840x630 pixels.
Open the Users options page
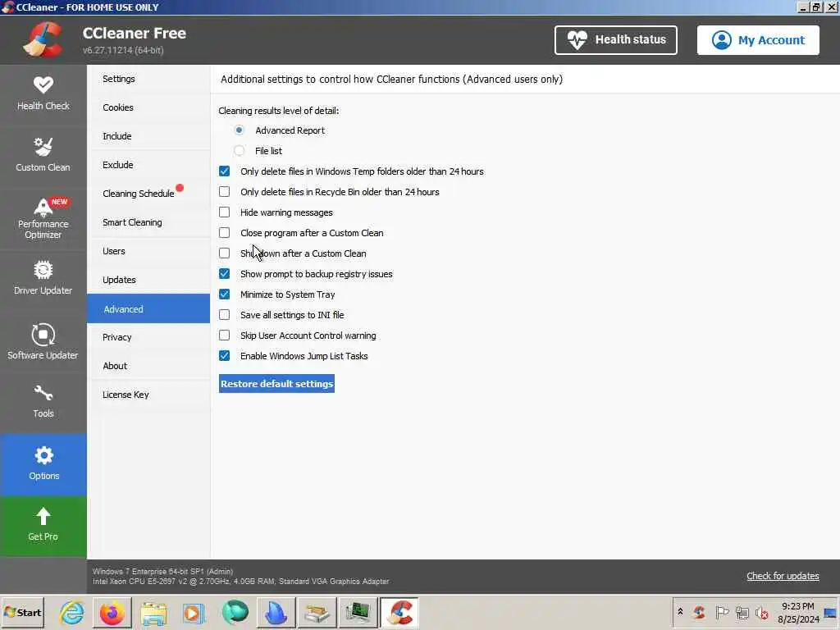click(148, 251)
